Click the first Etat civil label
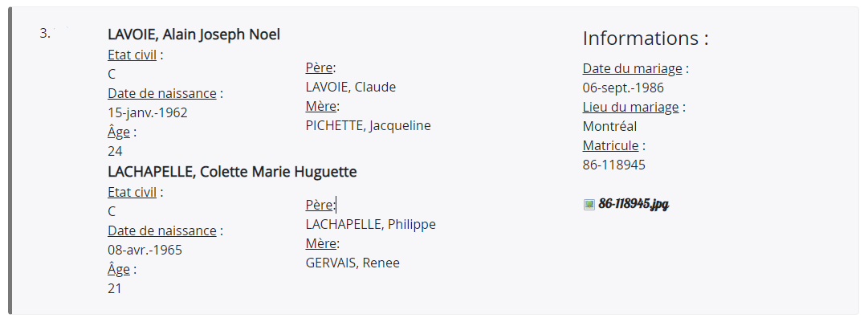This screenshot has height=322, width=868. click(132, 55)
